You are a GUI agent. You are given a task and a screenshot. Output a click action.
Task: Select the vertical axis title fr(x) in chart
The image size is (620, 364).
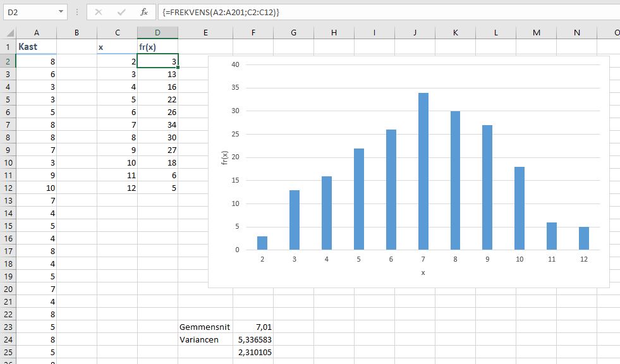point(224,157)
